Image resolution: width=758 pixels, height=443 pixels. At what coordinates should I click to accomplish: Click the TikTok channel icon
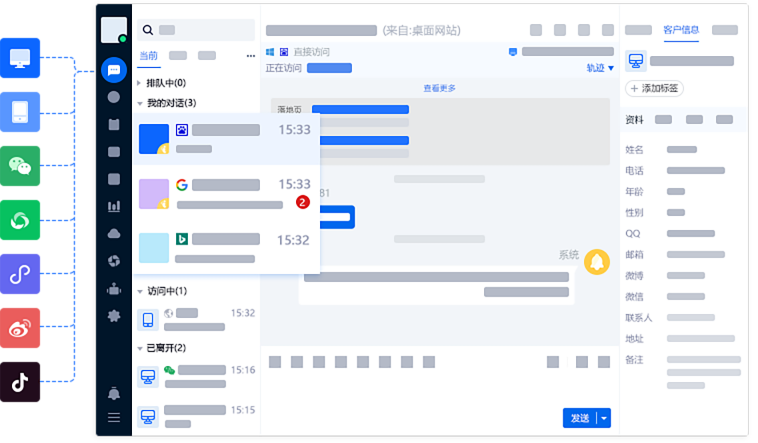click(x=20, y=382)
